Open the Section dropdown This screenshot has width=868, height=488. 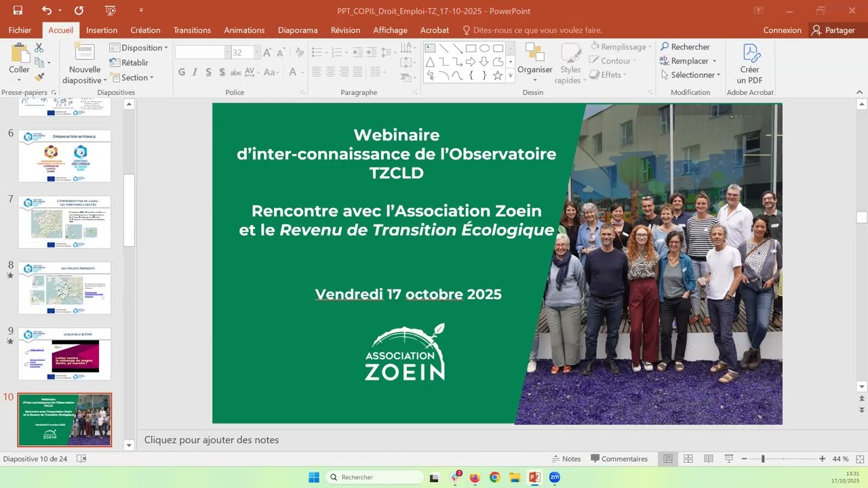point(132,77)
